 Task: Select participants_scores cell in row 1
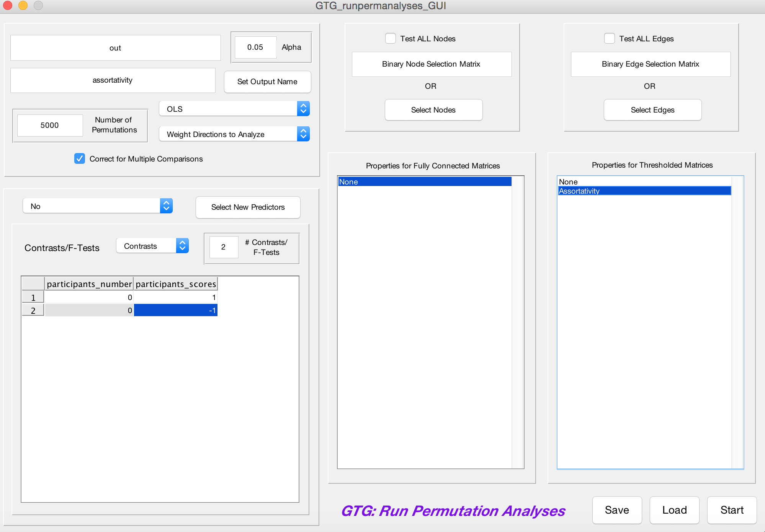tap(176, 297)
